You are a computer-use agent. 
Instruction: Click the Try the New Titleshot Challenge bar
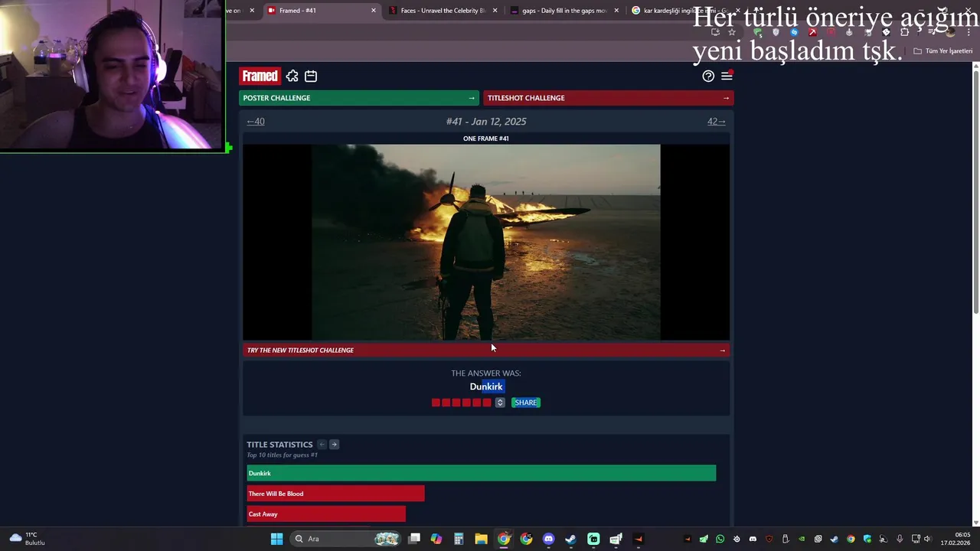pos(486,350)
